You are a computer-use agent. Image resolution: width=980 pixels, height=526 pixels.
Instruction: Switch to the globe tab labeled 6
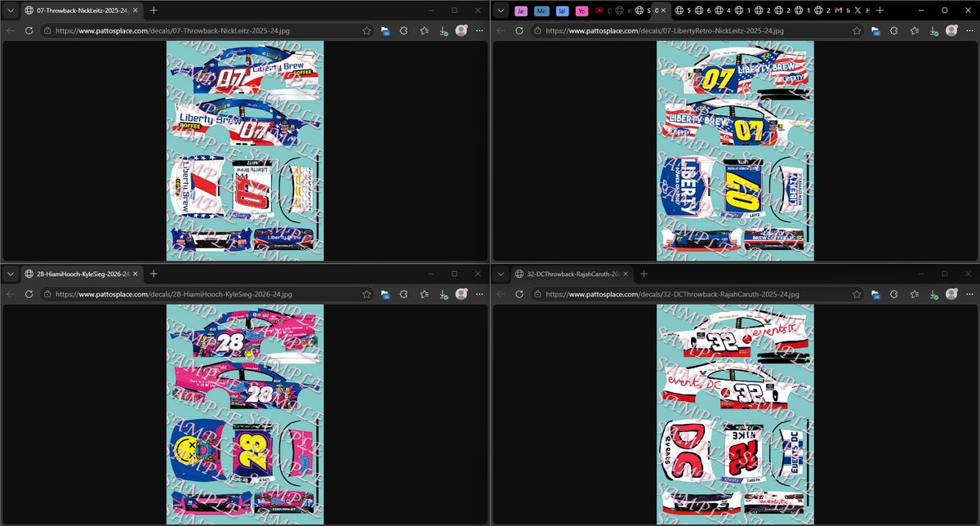pyautogui.click(x=703, y=11)
